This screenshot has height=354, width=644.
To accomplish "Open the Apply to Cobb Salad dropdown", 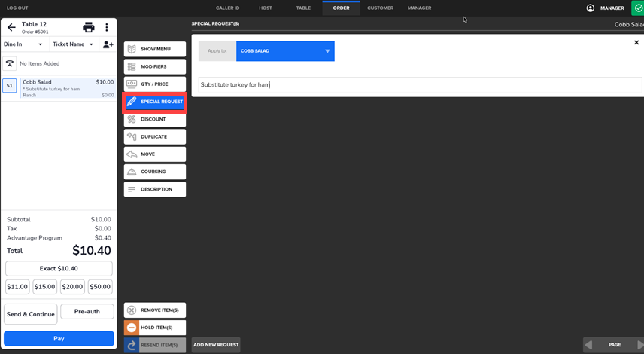I will [285, 51].
